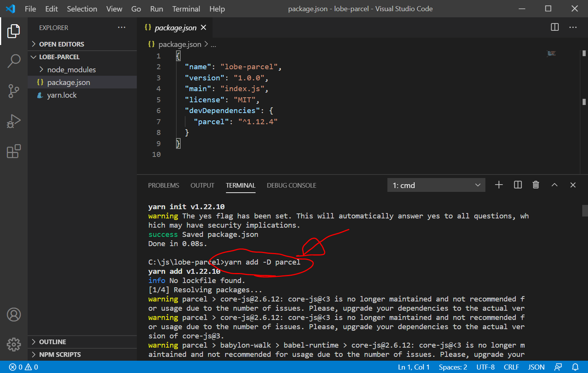Click the editor vertical scrollbar
The image size is (588, 373).
(x=584, y=112)
